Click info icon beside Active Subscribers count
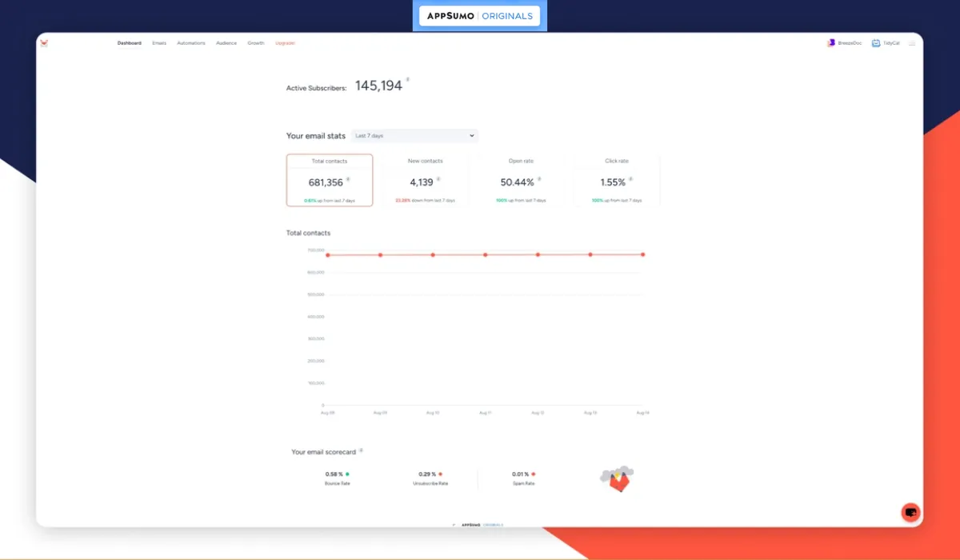The height and width of the screenshot is (560, 960). click(408, 79)
